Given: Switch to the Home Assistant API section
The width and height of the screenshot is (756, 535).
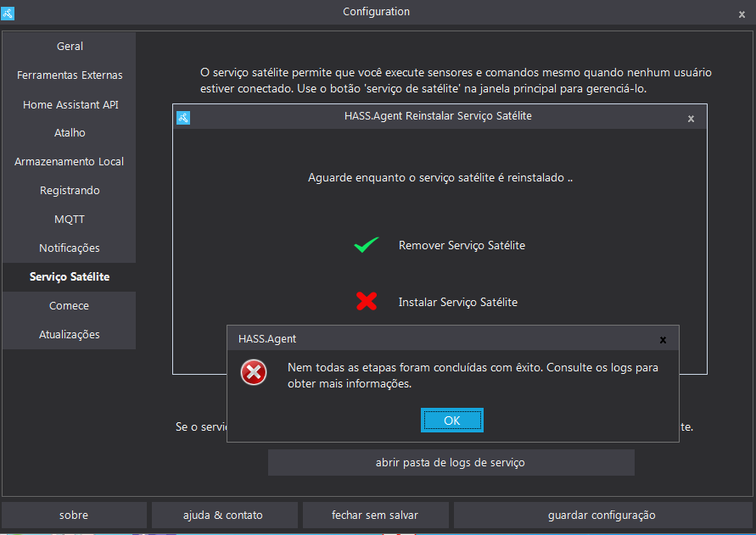Looking at the screenshot, I should coord(69,103).
